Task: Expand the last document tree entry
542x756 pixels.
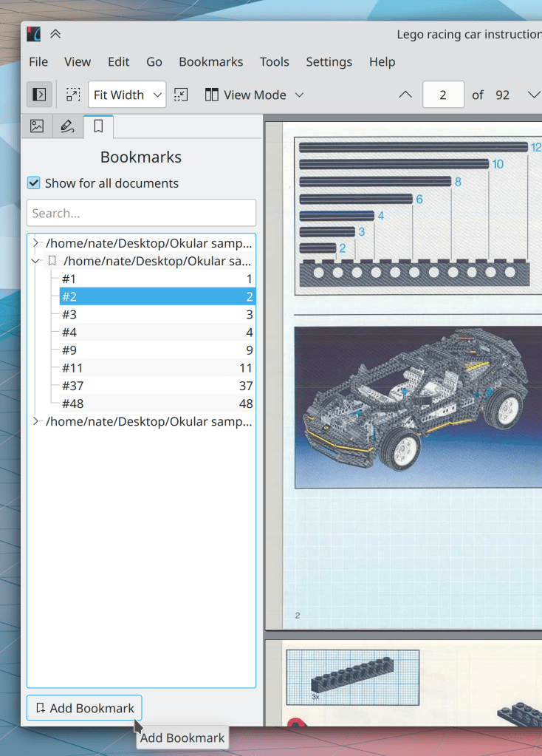Action: coord(35,421)
